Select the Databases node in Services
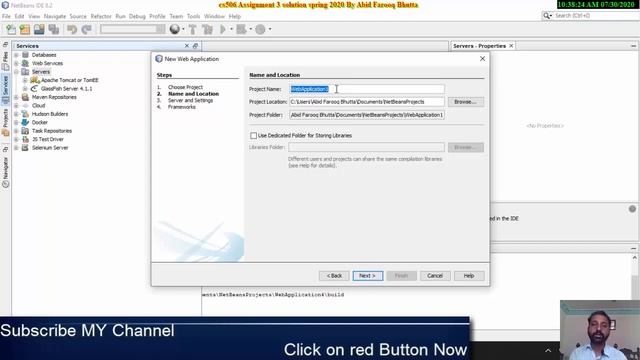The image size is (640, 360). 44,55
